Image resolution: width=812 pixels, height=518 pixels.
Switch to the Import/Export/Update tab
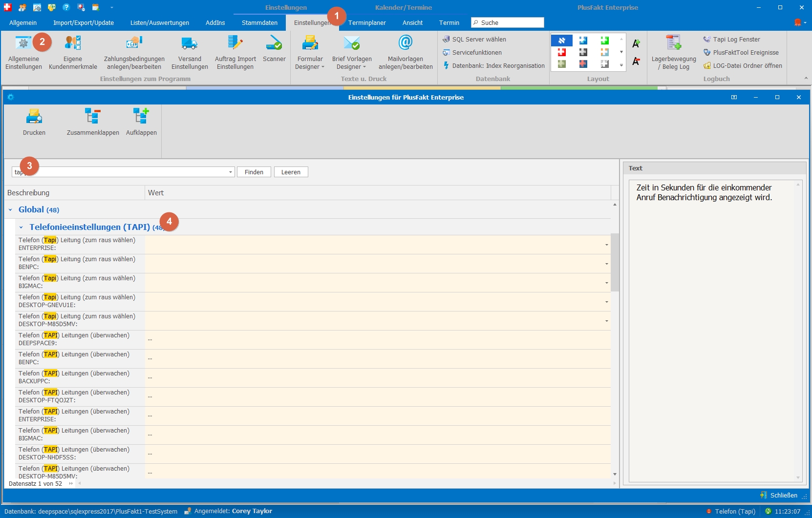click(x=84, y=23)
